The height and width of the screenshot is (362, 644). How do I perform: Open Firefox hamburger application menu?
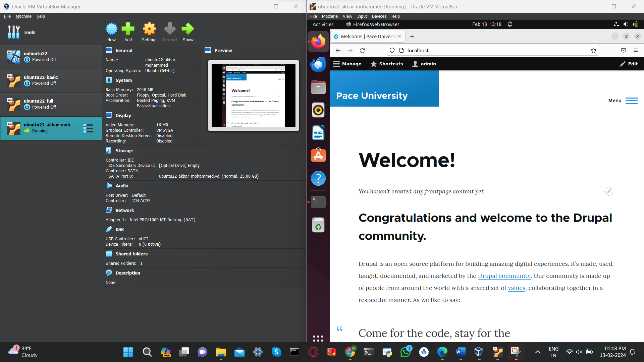[x=635, y=50]
